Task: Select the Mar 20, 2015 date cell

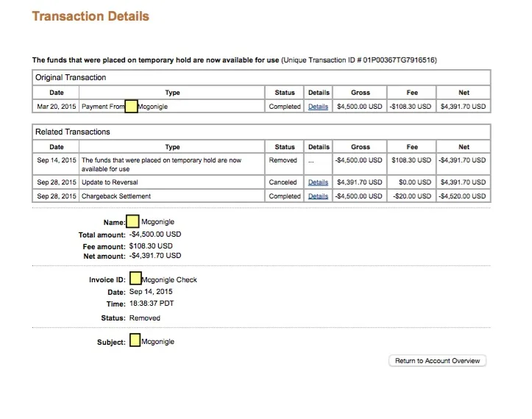Action: [x=56, y=107]
